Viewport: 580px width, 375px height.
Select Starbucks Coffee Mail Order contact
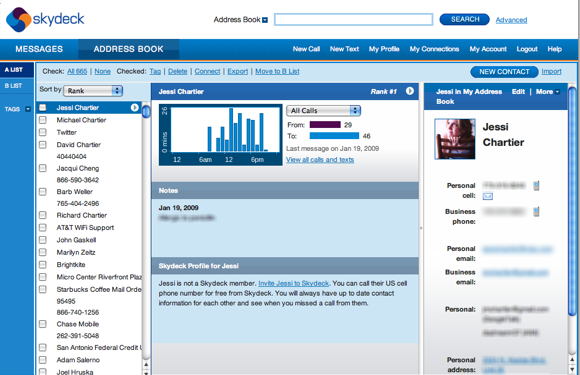[99, 289]
